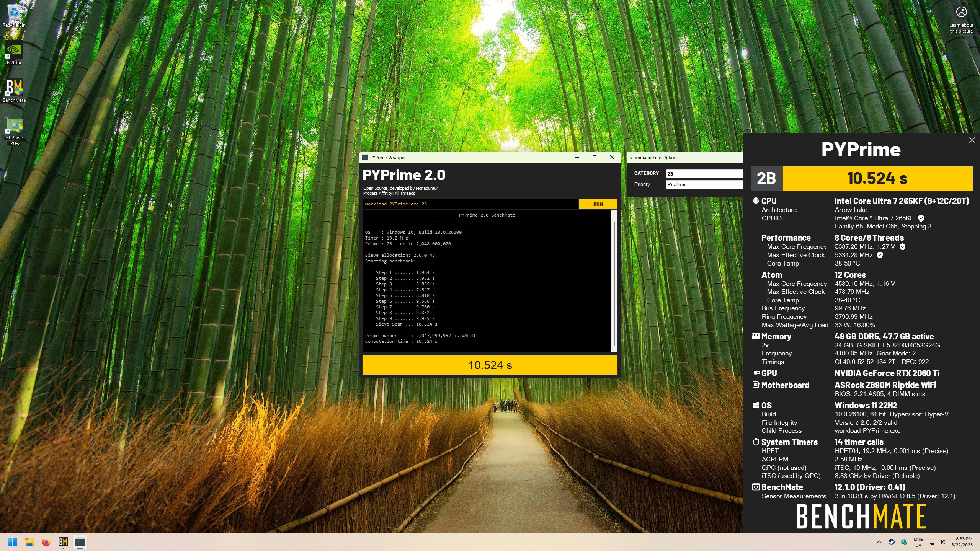Show hidden system tray icons
This screenshot has height=551, width=980.
pyautogui.click(x=879, y=542)
